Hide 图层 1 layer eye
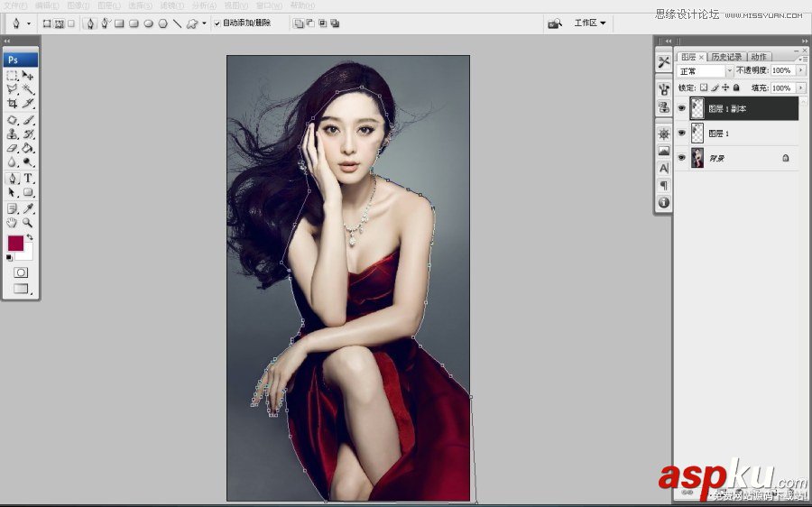 (681, 134)
